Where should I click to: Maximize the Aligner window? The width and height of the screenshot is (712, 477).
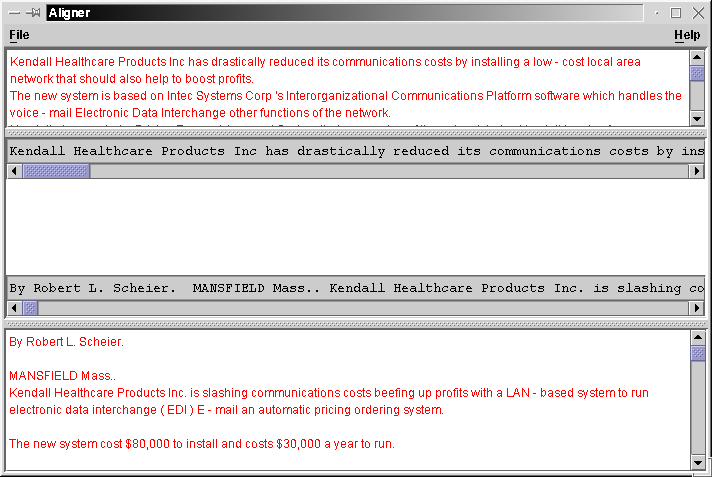pos(676,13)
